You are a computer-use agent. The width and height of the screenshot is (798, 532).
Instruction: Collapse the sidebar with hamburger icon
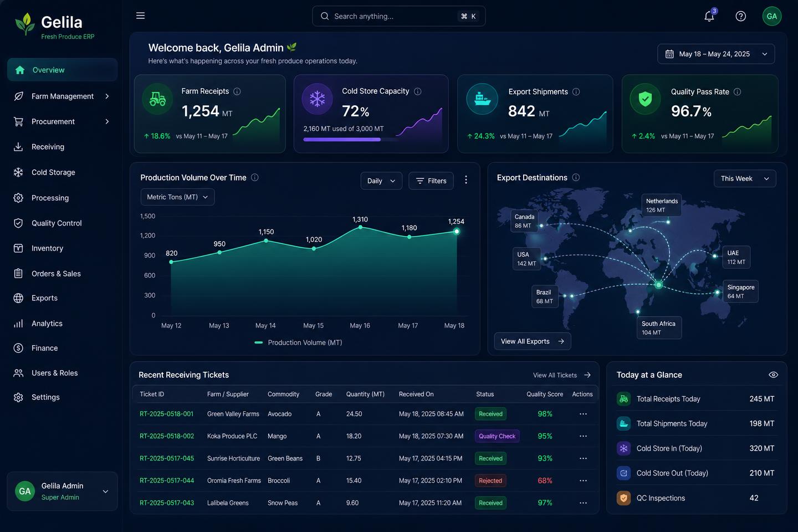140,16
